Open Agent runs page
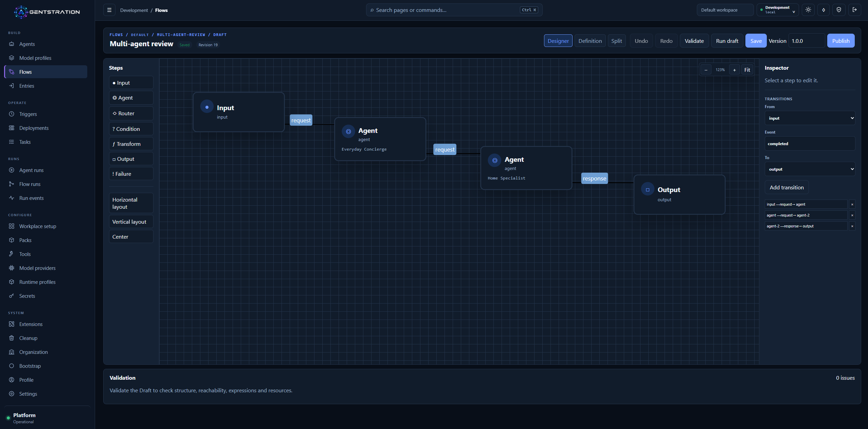Image resolution: width=868 pixels, height=429 pixels. pos(46,170)
